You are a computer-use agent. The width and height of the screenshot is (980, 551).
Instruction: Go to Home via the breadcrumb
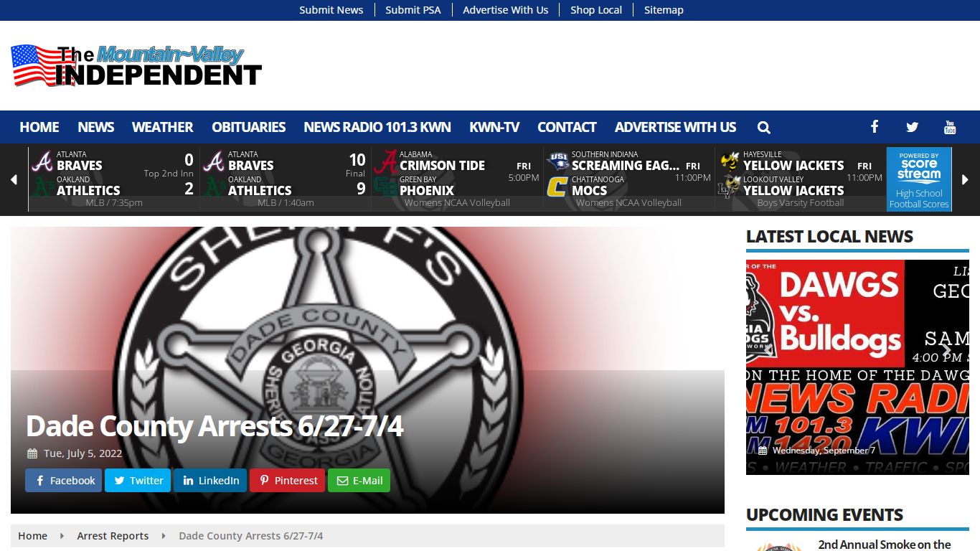point(33,536)
